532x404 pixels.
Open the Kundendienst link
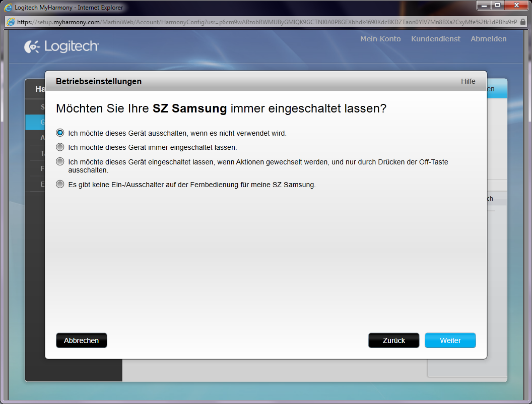point(436,39)
